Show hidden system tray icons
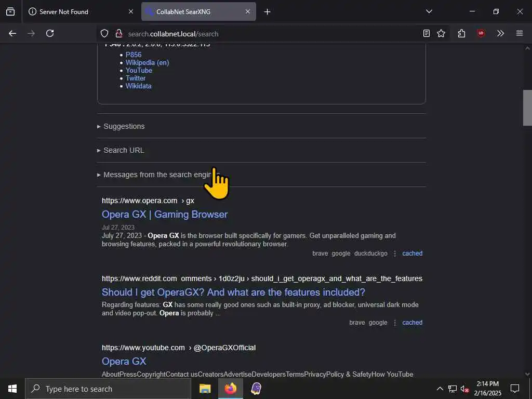Image resolution: width=532 pixels, height=399 pixels. (x=440, y=389)
